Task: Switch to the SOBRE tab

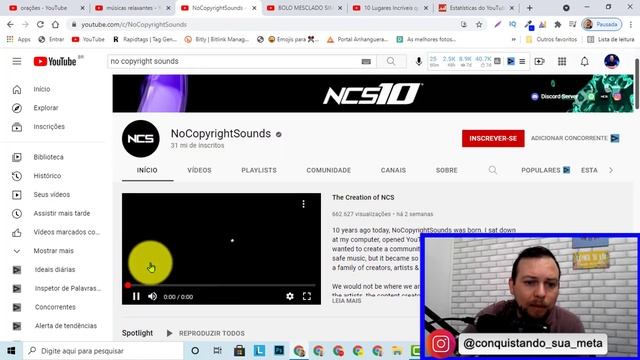Action: (447, 170)
